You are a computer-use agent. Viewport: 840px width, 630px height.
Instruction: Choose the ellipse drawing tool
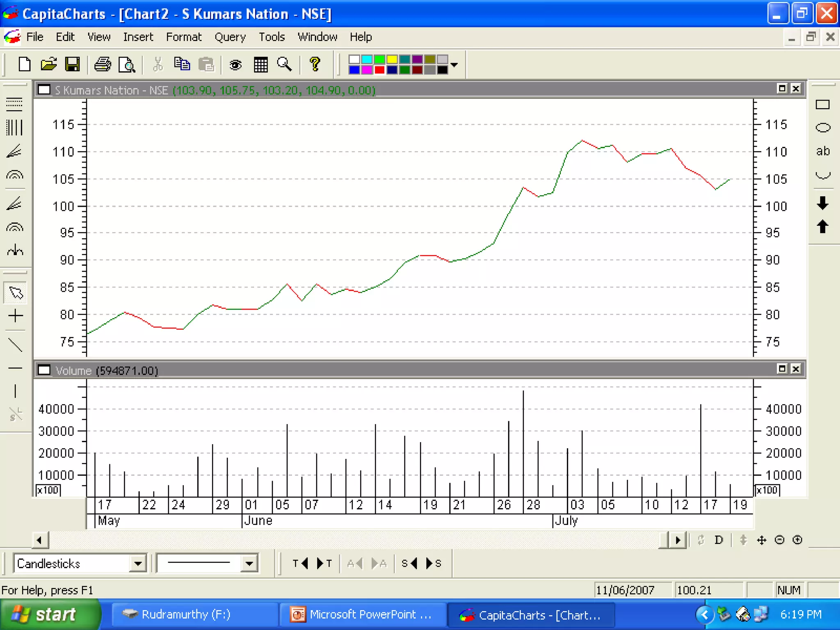click(x=822, y=128)
